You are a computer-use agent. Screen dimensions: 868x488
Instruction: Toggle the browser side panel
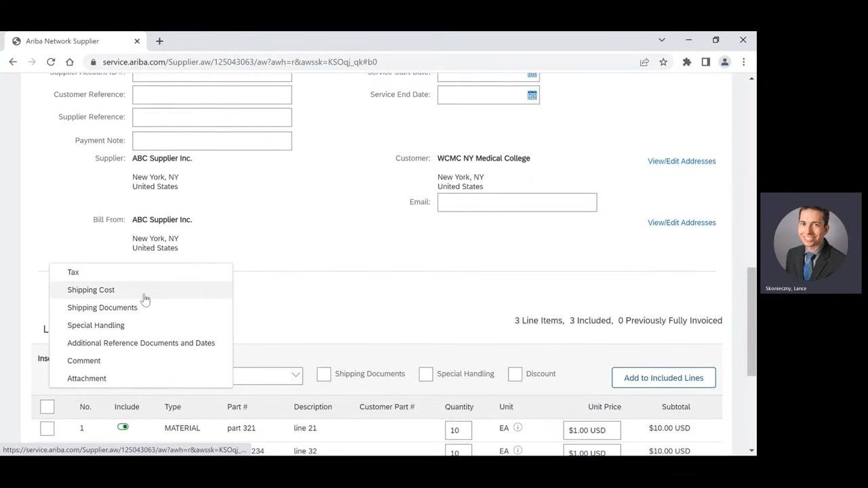pyautogui.click(x=706, y=62)
